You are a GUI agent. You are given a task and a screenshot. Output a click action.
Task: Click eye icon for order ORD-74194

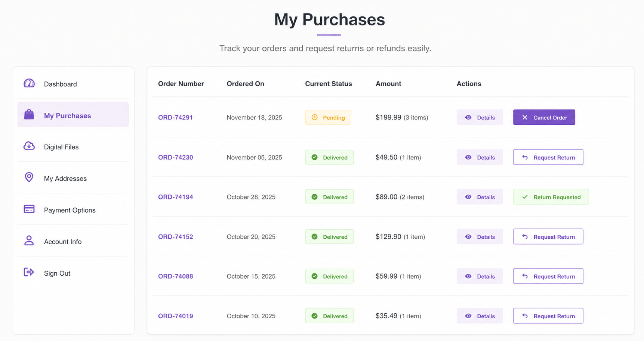(468, 197)
